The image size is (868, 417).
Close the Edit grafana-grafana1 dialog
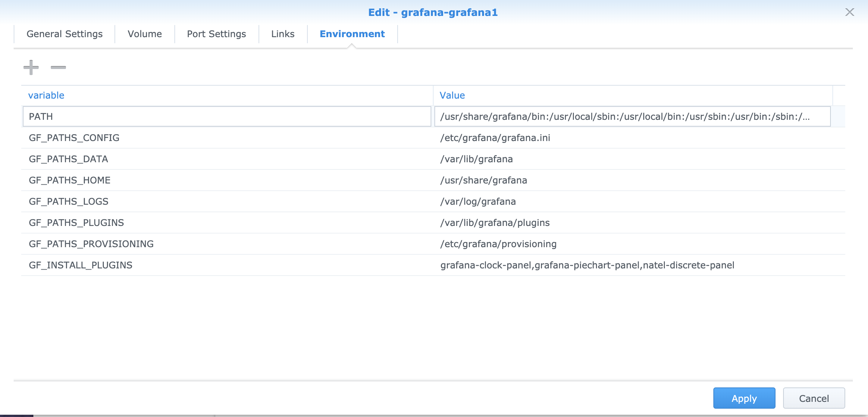[850, 11]
